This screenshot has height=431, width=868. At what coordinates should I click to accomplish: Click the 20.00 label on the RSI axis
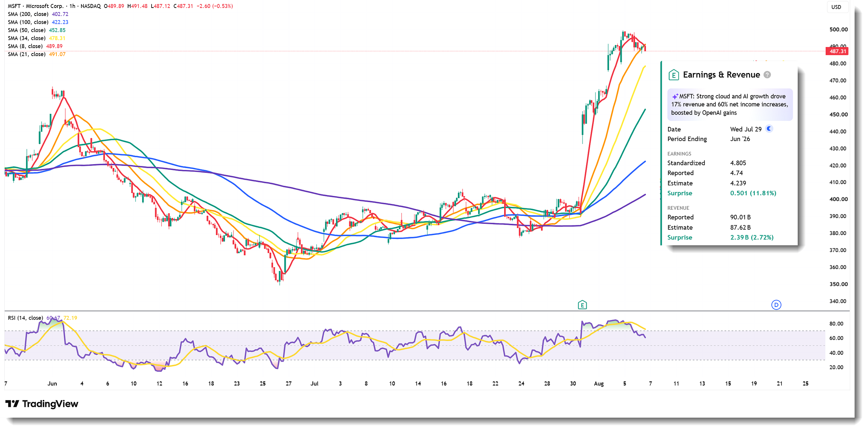point(836,367)
